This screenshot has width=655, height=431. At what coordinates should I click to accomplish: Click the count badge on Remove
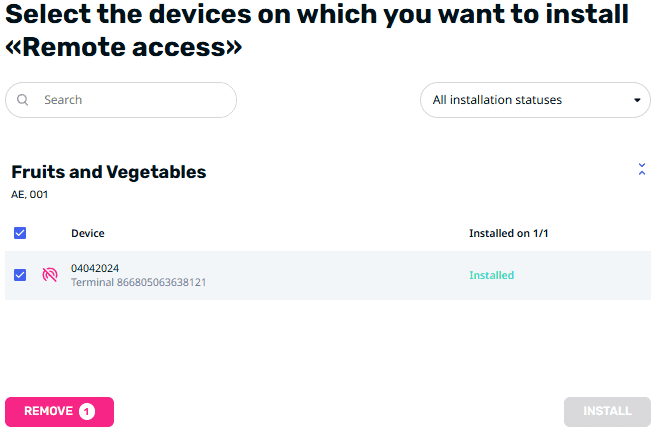[87, 411]
